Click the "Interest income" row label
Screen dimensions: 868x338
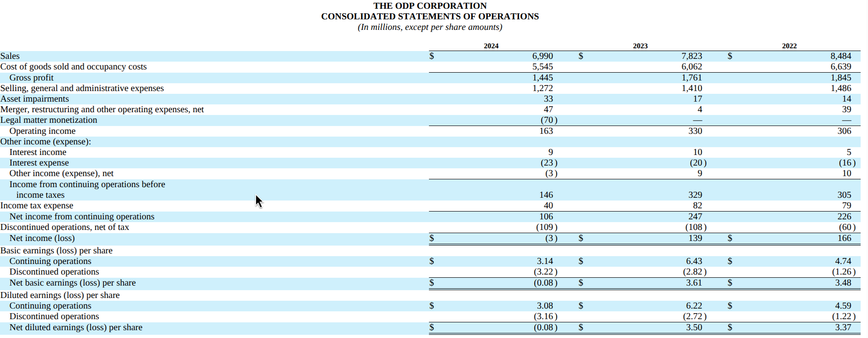tap(38, 152)
